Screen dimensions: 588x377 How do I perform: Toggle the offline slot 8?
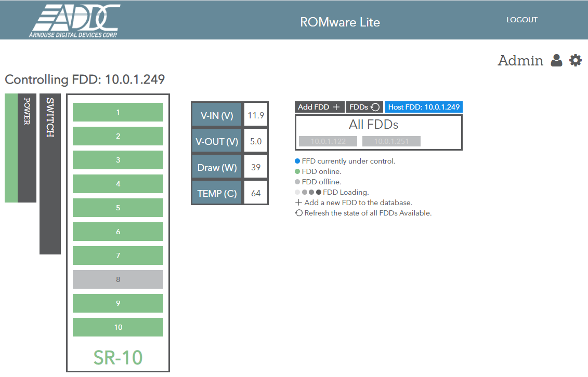click(117, 279)
